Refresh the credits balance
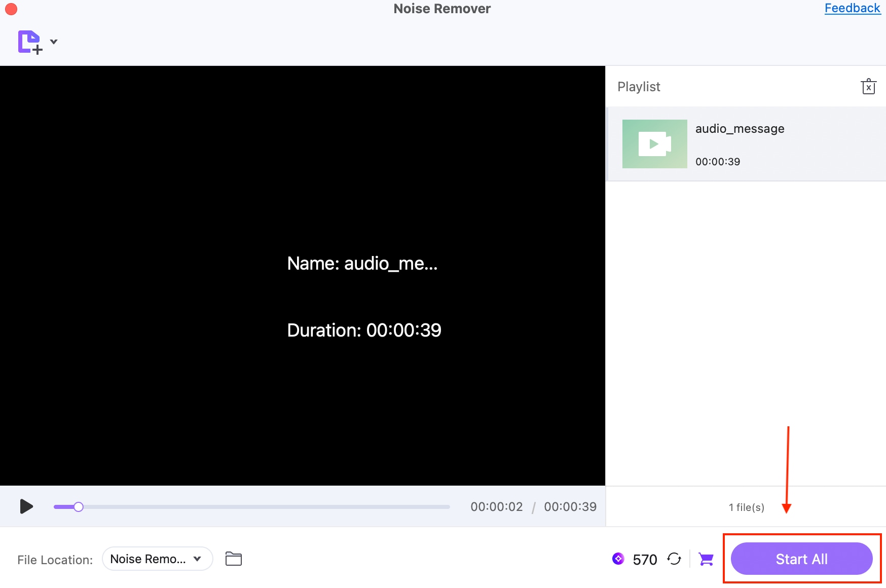The width and height of the screenshot is (886, 588). tap(674, 559)
